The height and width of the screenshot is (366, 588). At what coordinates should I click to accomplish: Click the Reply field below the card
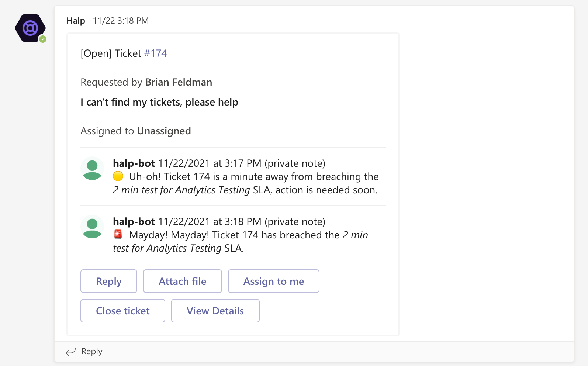point(314,352)
